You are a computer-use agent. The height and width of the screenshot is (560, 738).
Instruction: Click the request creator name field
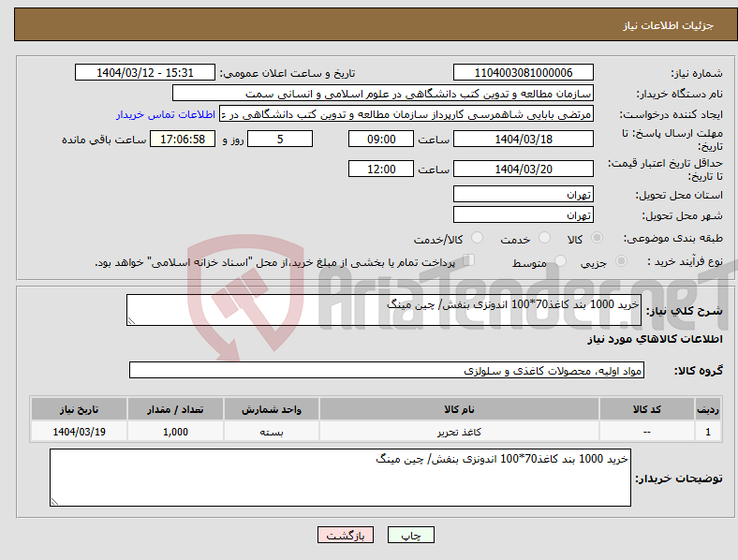tap(406, 114)
